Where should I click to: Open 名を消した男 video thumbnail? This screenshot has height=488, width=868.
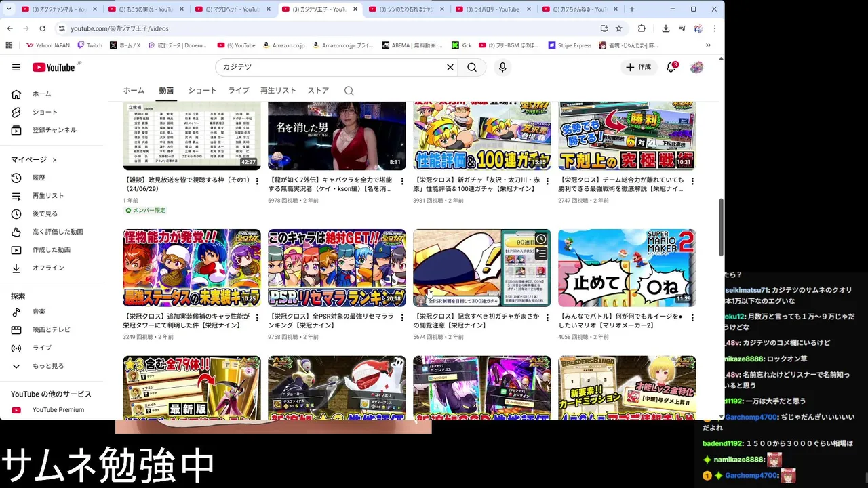point(337,136)
